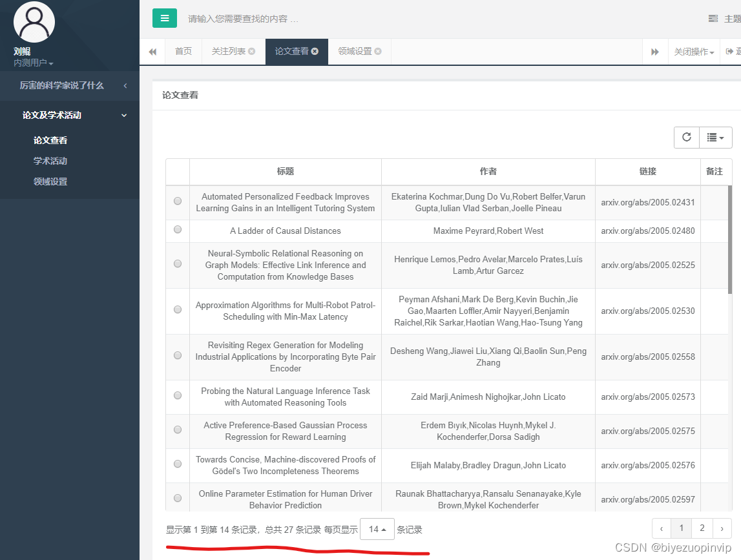Click link arxiv.org/abs/2005.02431
The width and height of the screenshot is (741, 560).
pos(648,203)
